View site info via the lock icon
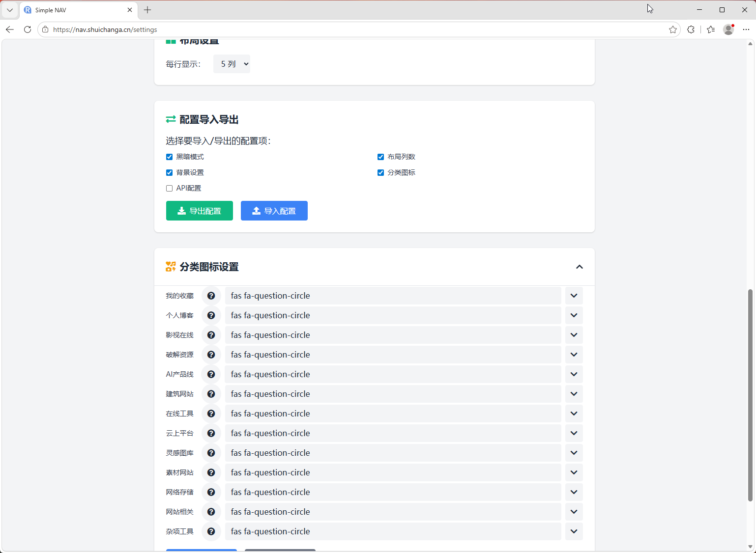Viewport: 756px width, 553px height. pos(45,29)
